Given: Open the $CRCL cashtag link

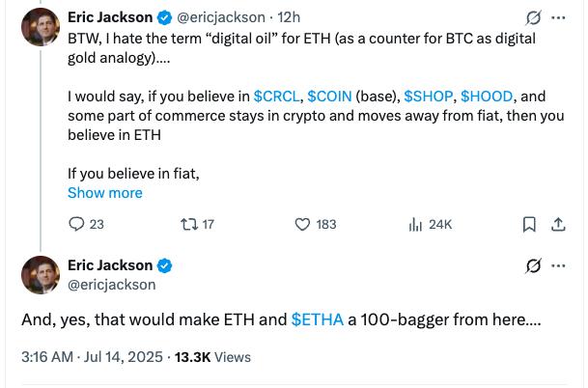Looking at the screenshot, I should point(276,97).
